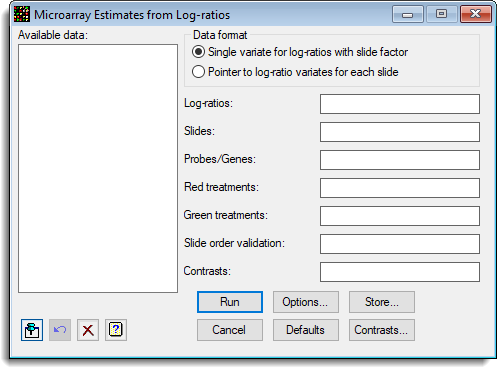
Task: Select Pointer to log-ratio variates for each slide
Action: click(295, 72)
